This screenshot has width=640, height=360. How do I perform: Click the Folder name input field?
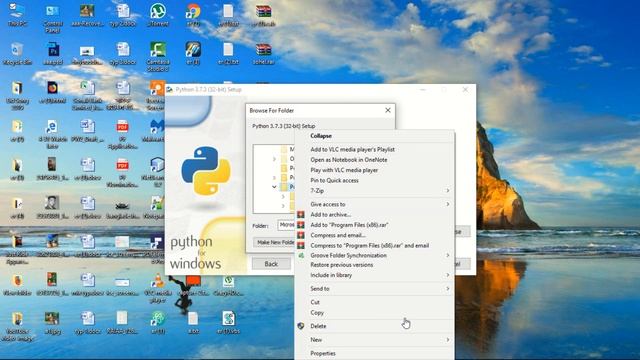point(286,225)
